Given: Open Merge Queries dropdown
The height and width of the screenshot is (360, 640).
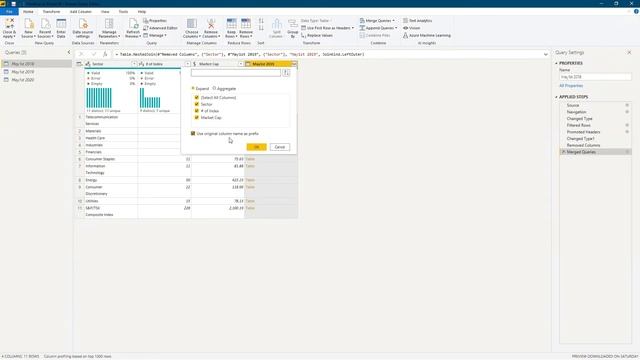Looking at the screenshot, I should pyautogui.click(x=393, y=20).
